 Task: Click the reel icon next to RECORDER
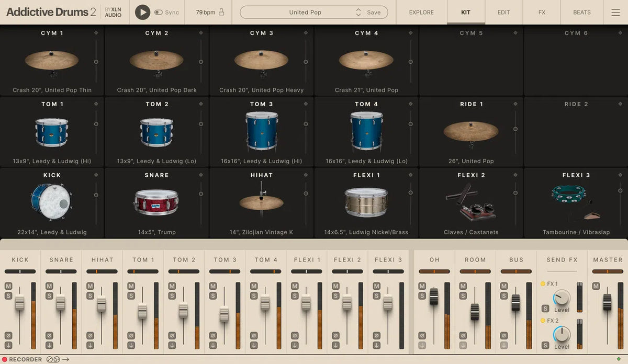pyautogui.click(x=53, y=359)
